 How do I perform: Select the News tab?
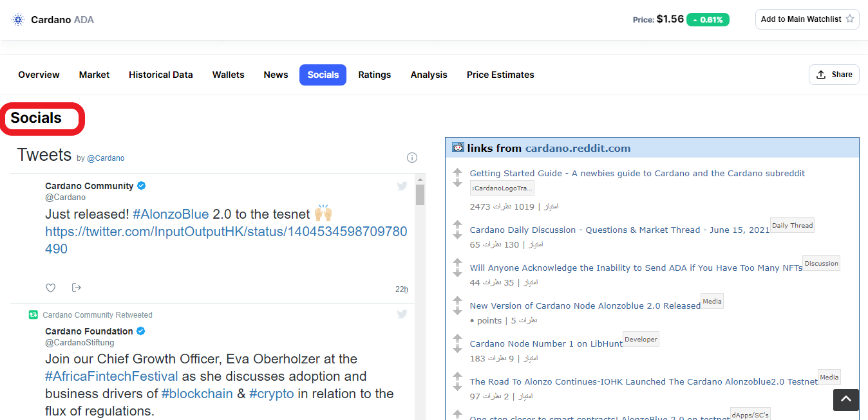276,75
